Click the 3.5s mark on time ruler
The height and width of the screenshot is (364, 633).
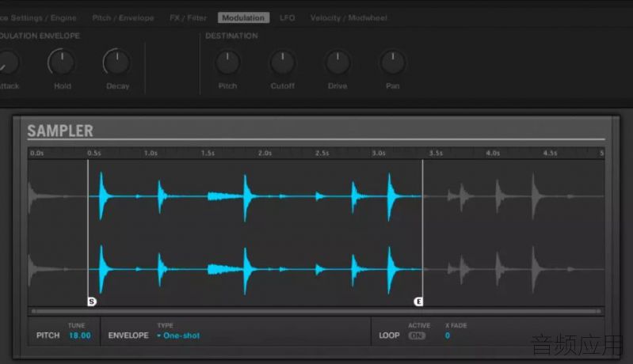[x=436, y=154]
